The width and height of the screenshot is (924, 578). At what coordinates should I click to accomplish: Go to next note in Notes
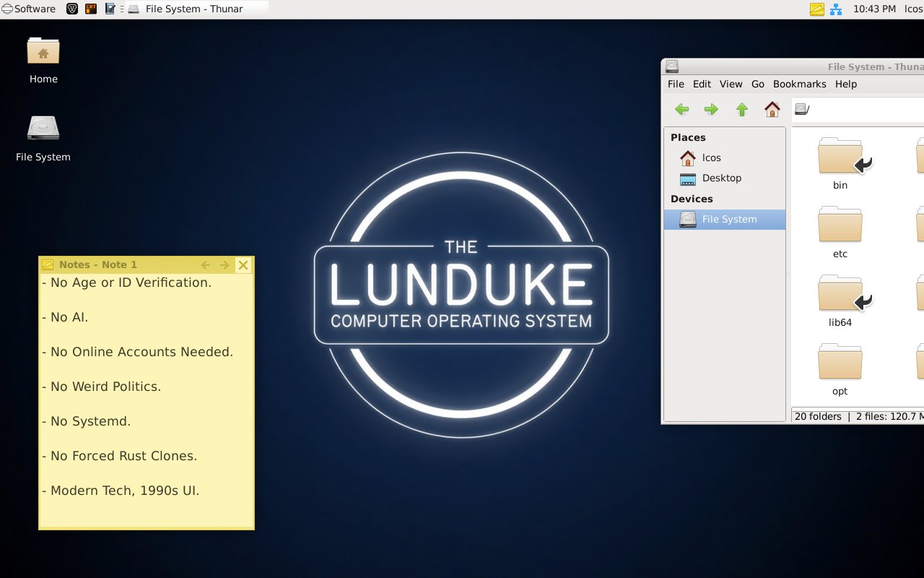coord(225,265)
